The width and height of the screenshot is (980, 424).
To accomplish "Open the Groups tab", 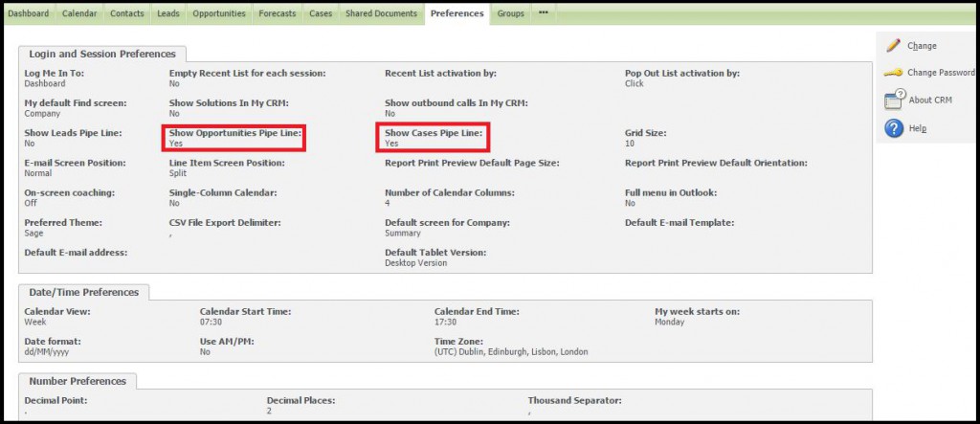I will coord(510,13).
